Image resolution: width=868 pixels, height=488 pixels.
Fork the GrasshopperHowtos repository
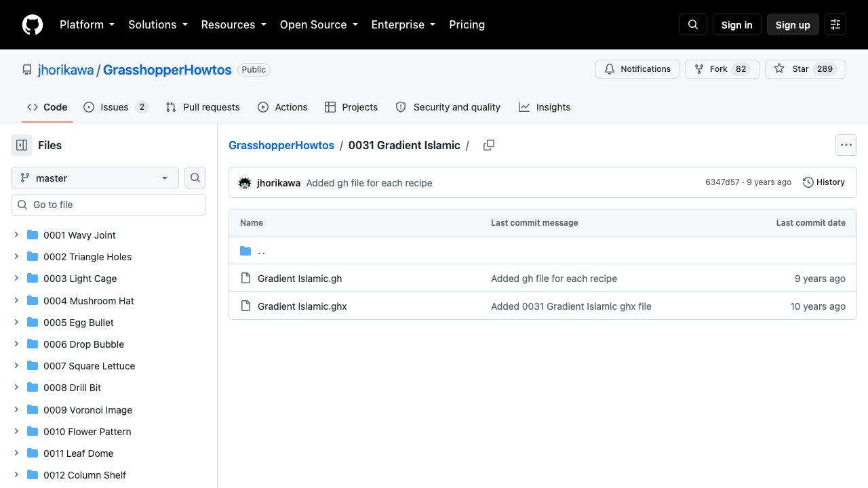722,69
